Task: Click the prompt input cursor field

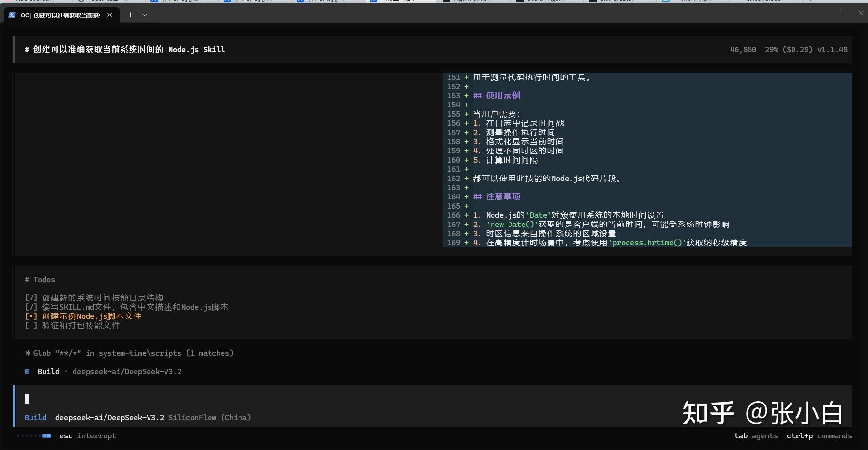Action: pyautogui.click(x=433, y=399)
